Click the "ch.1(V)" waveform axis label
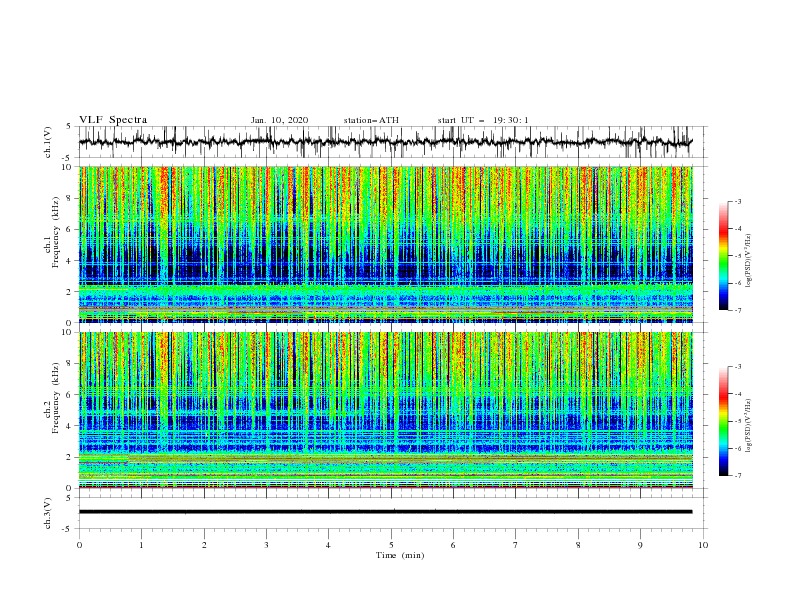The height and width of the screenshot is (612, 792). coord(48,142)
